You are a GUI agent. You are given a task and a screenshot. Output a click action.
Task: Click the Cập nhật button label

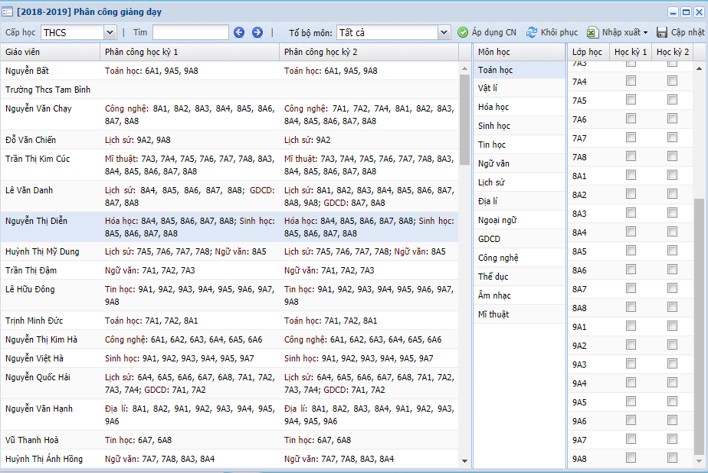688,32
